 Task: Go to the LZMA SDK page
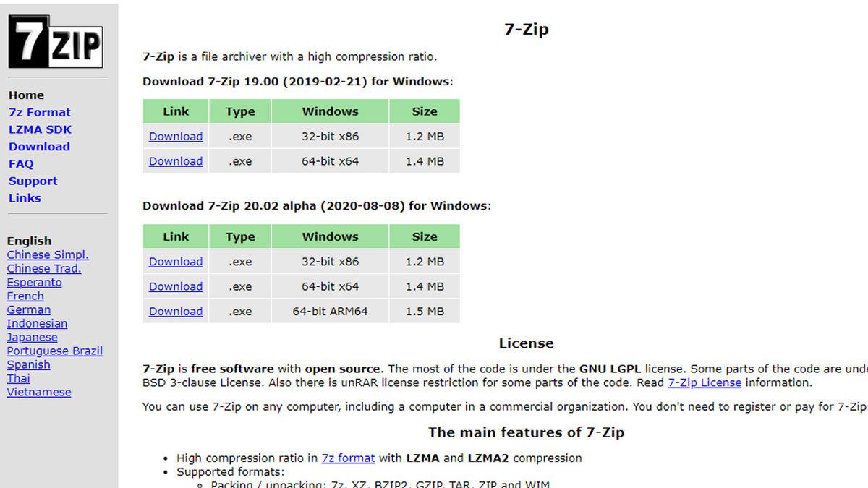click(x=40, y=129)
